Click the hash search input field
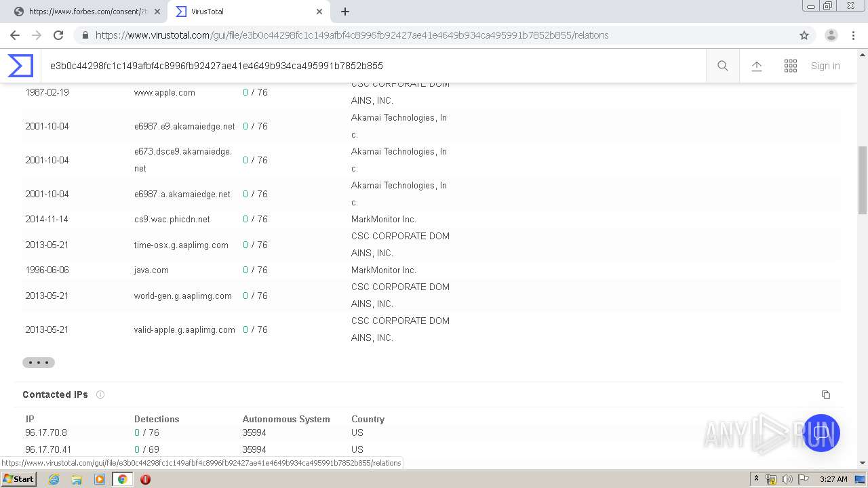The image size is (868, 488). point(373,66)
